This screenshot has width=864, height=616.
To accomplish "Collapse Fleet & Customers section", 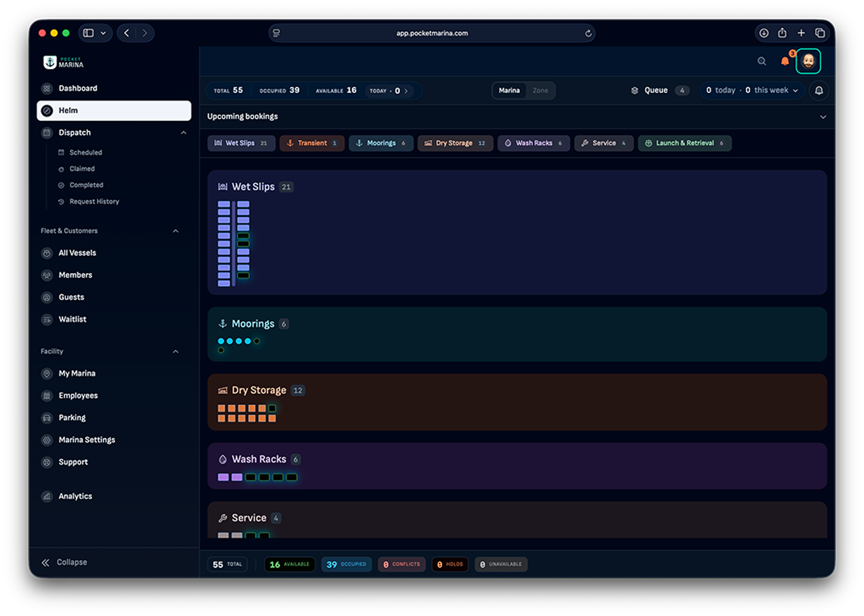I will click(x=175, y=231).
